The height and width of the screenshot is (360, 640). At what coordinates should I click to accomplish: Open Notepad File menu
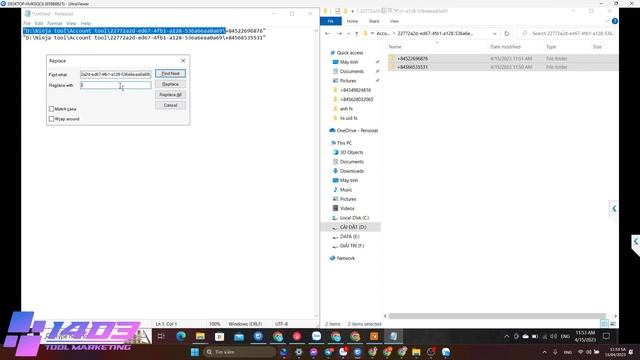tap(27, 23)
